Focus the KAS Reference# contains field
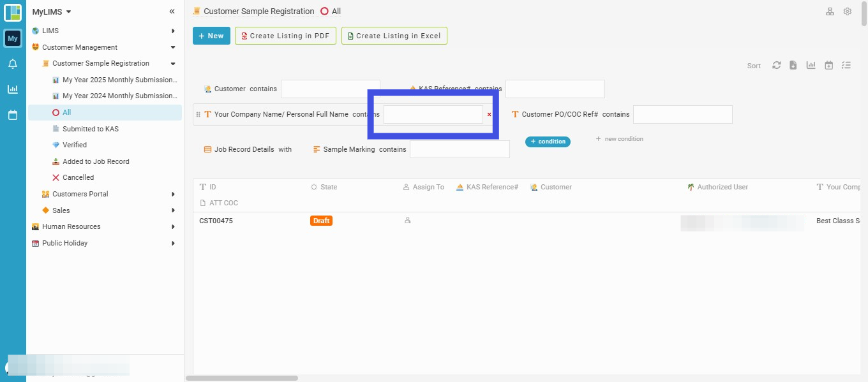The height and width of the screenshot is (382, 868). point(555,89)
